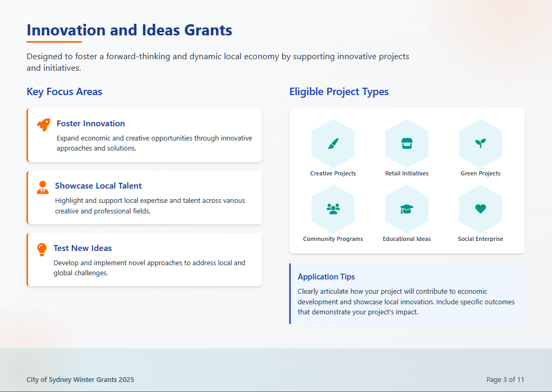Click the Creative Projects label text
This screenshot has width=552, height=392.
333,173
